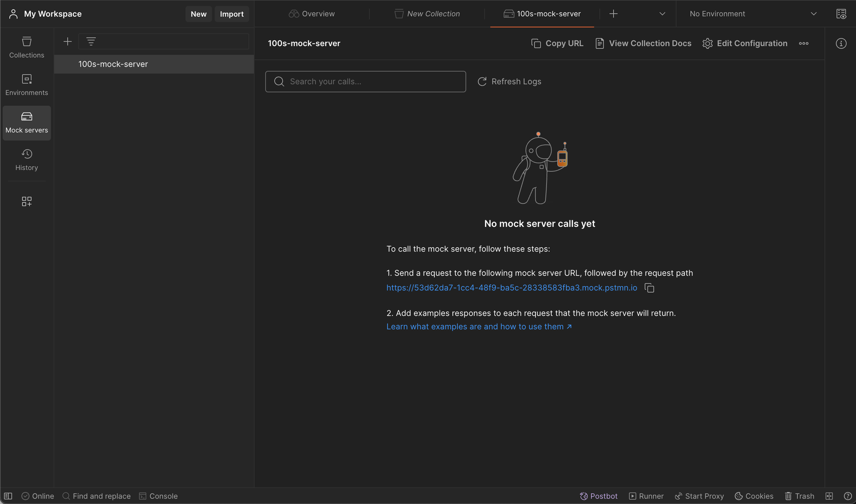The width and height of the screenshot is (856, 504).
Task: Switch to the New Collection tab
Action: click(427, 14)
